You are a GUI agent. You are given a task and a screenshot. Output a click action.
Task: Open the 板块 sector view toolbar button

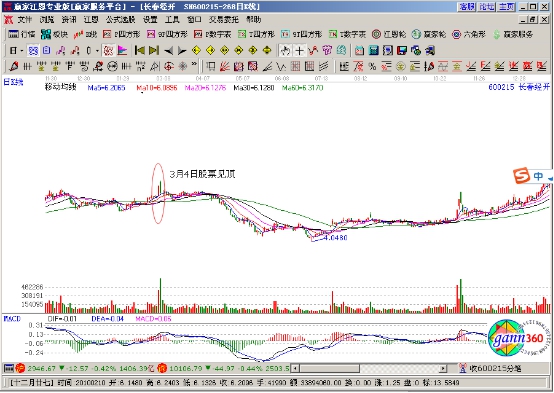(x=54, y=34)
